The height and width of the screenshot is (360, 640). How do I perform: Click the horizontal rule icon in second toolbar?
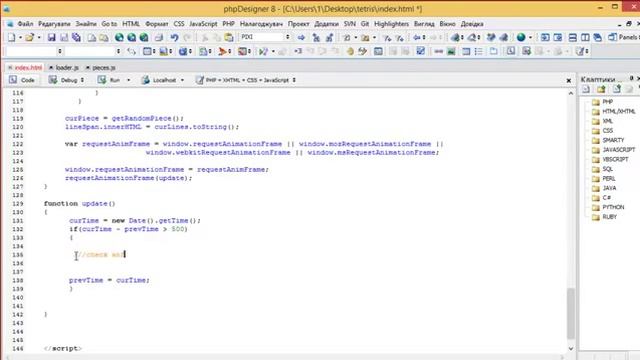[438, 51]
